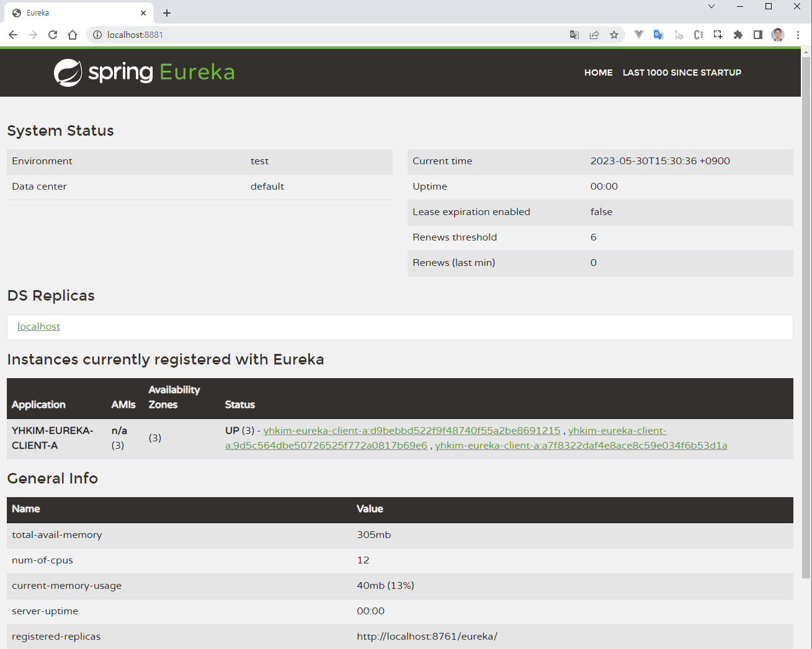Open LAST 1000 SINCE STARTUP page

pyautogui.click(x=682, y=73)
